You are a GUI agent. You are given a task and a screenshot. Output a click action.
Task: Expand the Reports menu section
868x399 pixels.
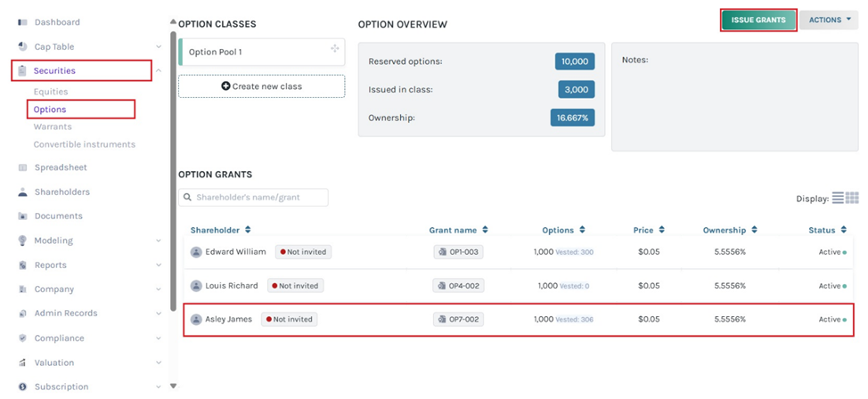[159, 265]
